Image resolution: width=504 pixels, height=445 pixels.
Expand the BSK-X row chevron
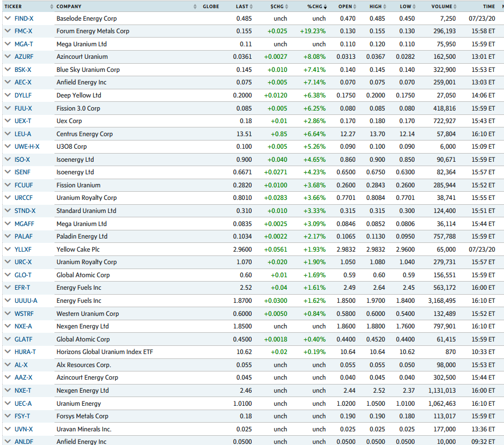point(8,69)
